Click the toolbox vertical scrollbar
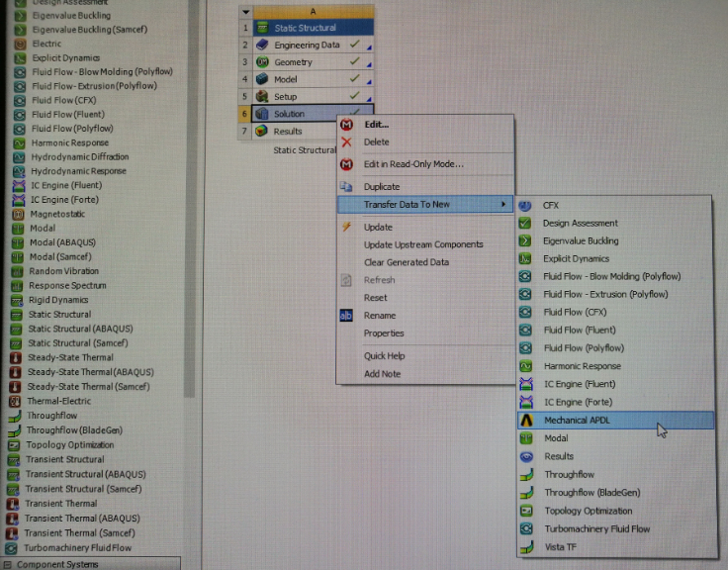The height and width of the screenshot is (570, 728). point(190,198)
